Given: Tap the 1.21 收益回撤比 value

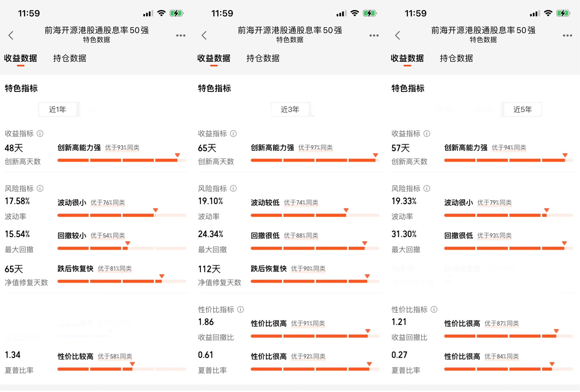Looking at the screenshot, I should coord(399,322).
